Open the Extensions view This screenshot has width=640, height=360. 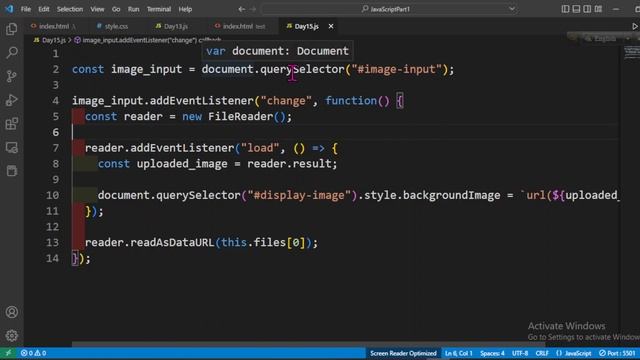tap(12, 124)
